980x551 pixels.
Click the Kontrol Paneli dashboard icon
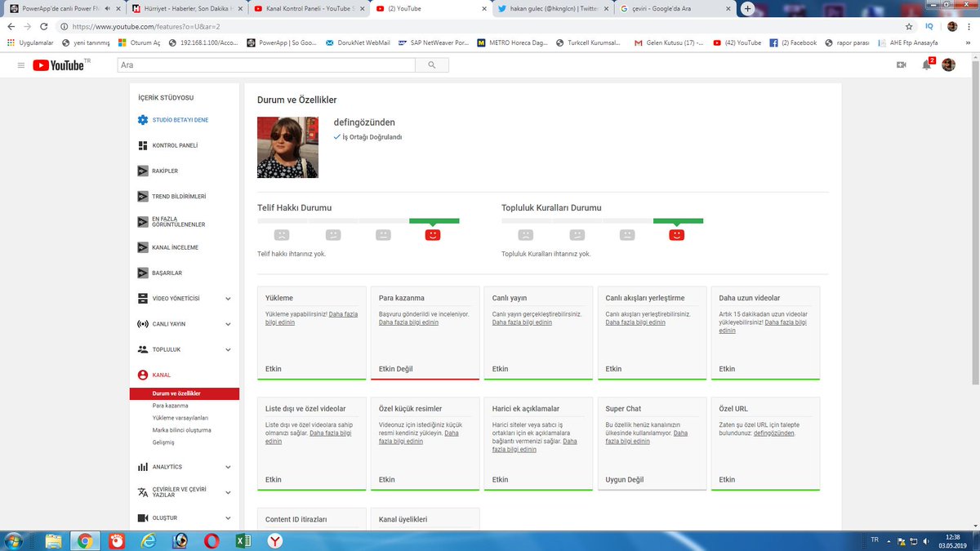coord(143,145)
